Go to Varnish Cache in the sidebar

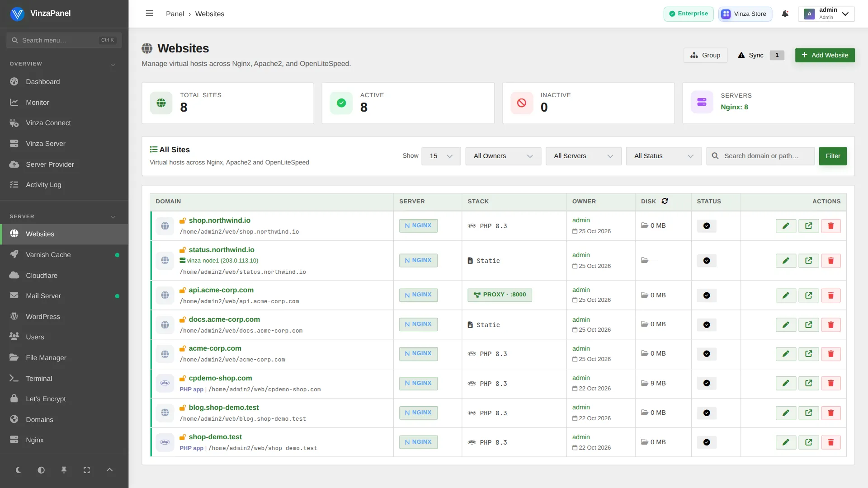[x=64, y=255]
